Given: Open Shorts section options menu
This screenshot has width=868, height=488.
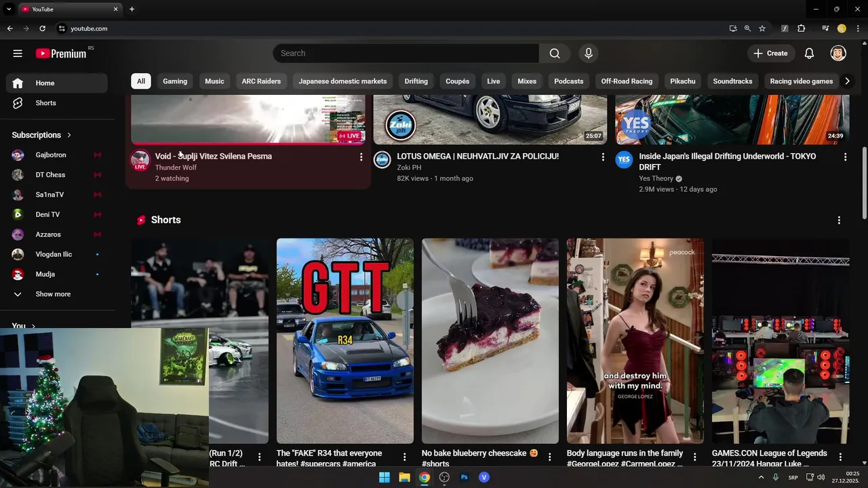Looking at the screenshot, I should (x=839, y=220).
